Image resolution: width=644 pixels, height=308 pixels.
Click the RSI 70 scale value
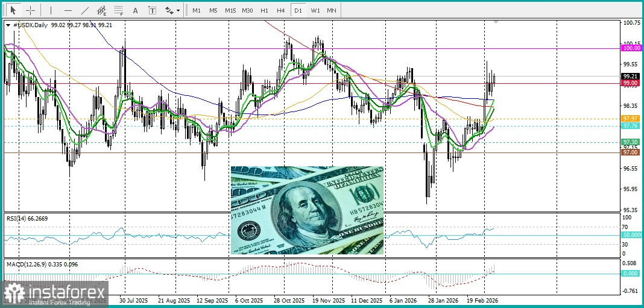626,227
